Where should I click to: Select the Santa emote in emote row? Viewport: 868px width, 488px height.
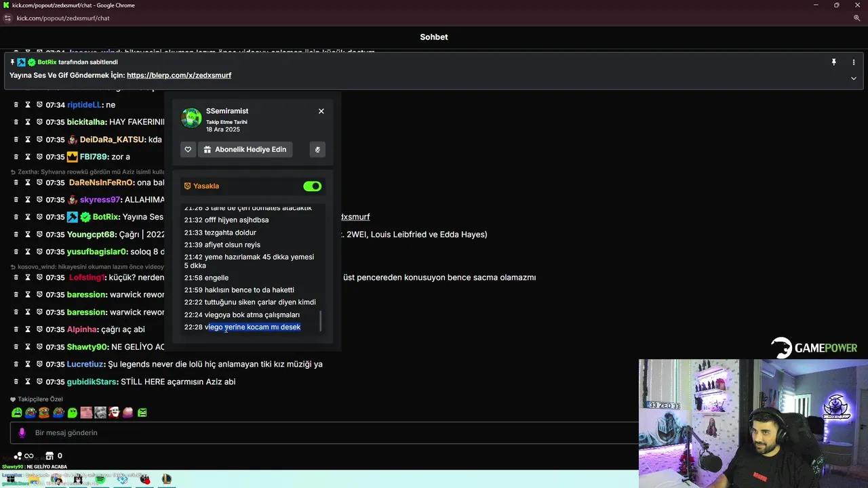[114, 412]
